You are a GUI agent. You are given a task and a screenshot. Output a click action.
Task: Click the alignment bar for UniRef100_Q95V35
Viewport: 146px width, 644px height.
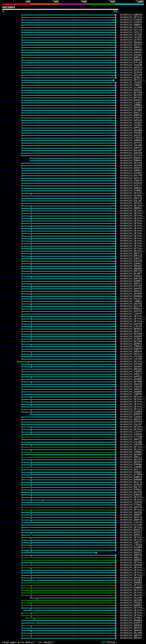coord(69,555)
